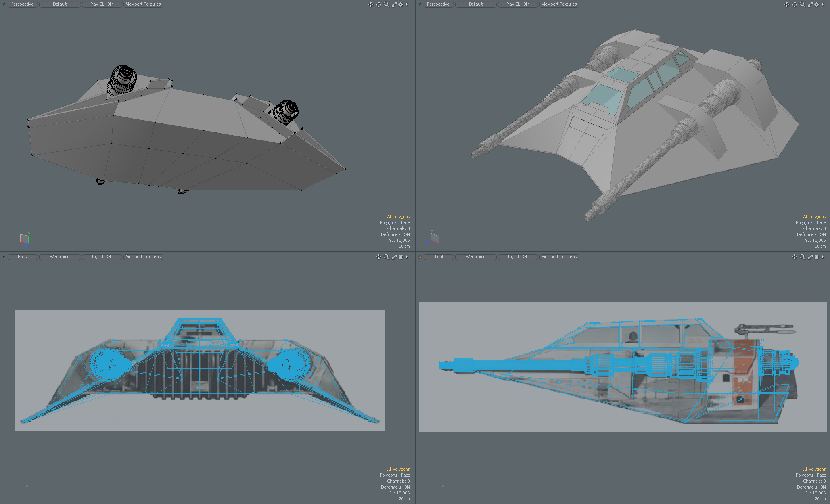
Task: Click 'Polygons : Face' text in Right viewport
Action: click(x=811, y=475)
